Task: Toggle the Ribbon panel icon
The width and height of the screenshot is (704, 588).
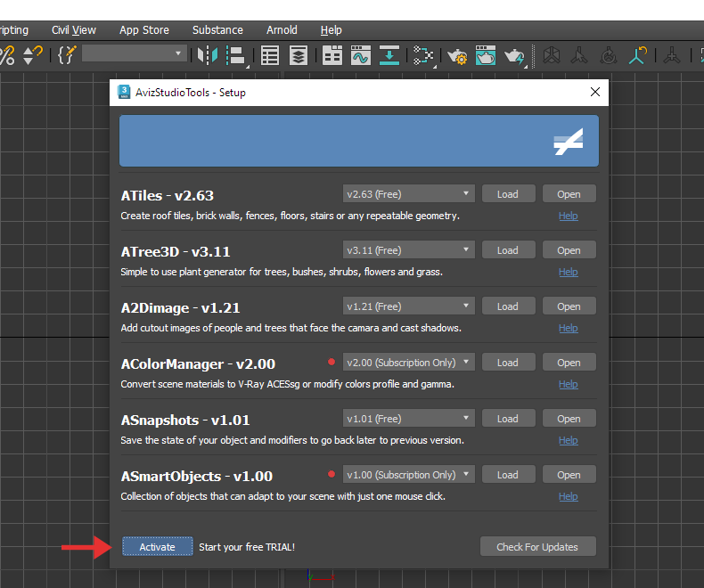Action: [332, 55]
